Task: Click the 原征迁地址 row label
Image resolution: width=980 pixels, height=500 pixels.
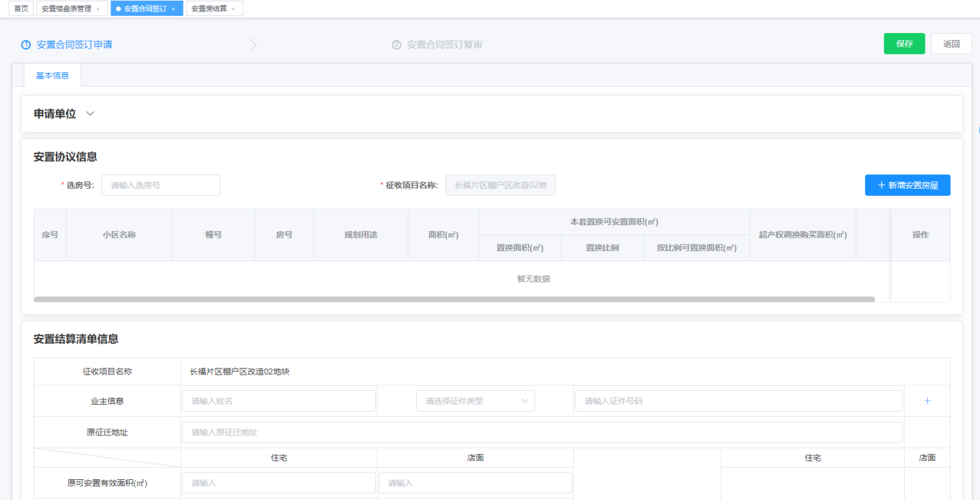Action: (107, 433)
